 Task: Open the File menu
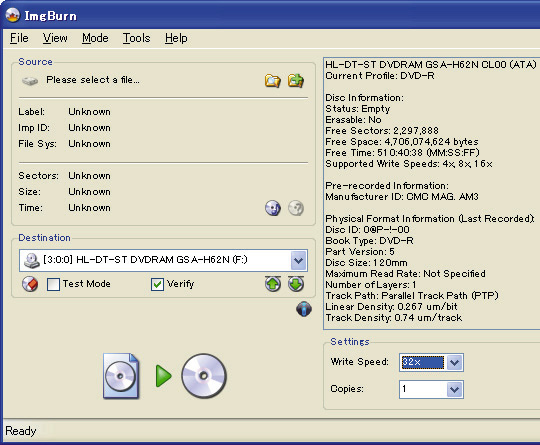coord(19,38)
